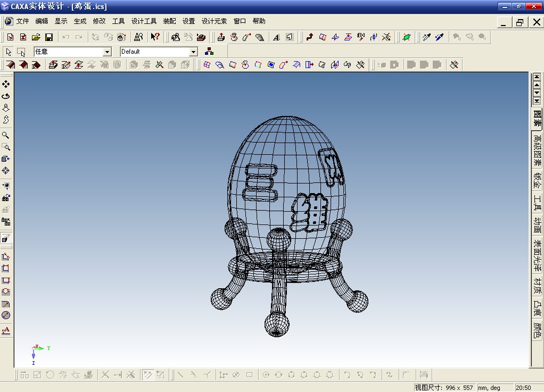Switch to the 颜色 catalog tab
The width and height of the screenshot is (544, 392).
[x=537, y=330]
